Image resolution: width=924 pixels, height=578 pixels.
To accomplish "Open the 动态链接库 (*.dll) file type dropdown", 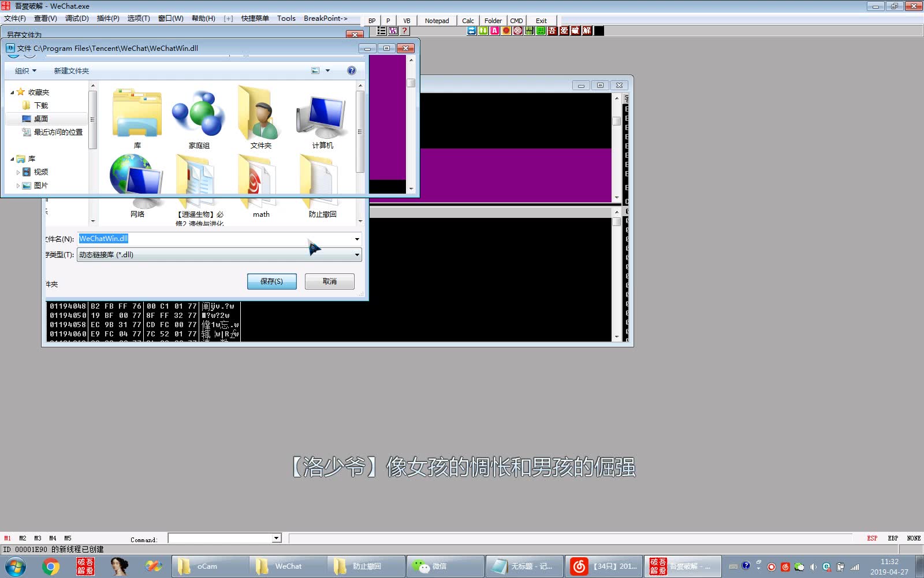I will (x=219, y=255).
